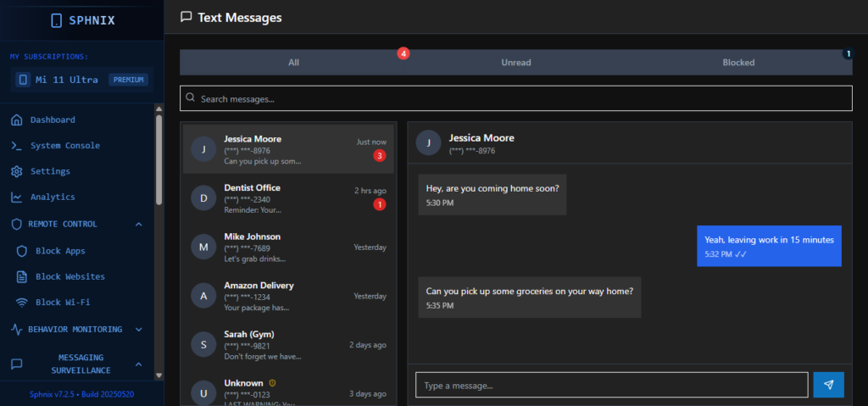Open the Dashboard icon in sidebar

(x=16, y=120)
